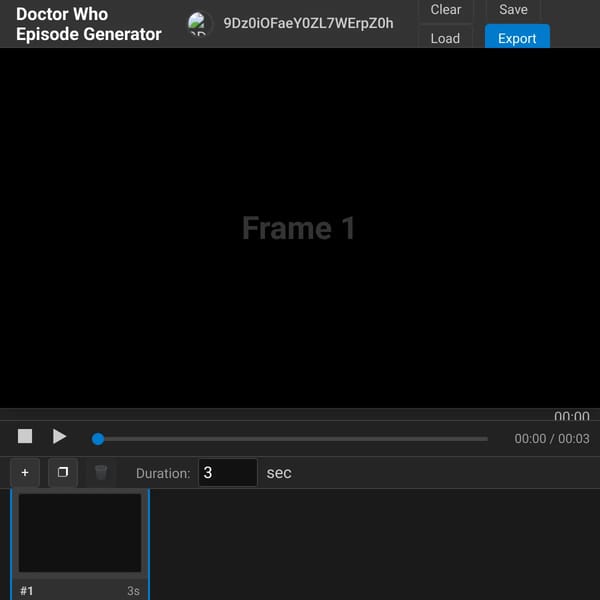The height and width of the screenshot is (600, 600).
Task: Click the Duration: label
Action: [x=163, y=473]
